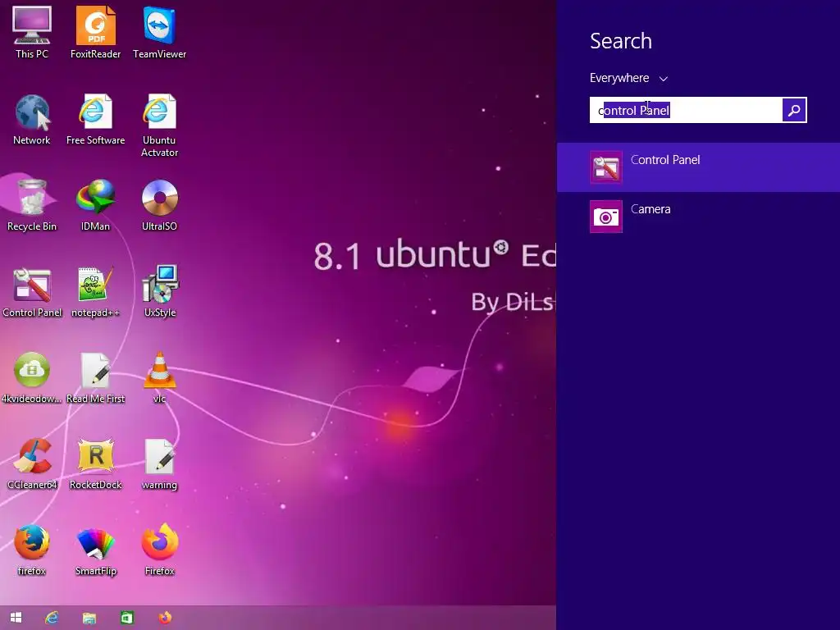Select the Network desktop icon
840x630 pixels.
[x=32, y=119]
